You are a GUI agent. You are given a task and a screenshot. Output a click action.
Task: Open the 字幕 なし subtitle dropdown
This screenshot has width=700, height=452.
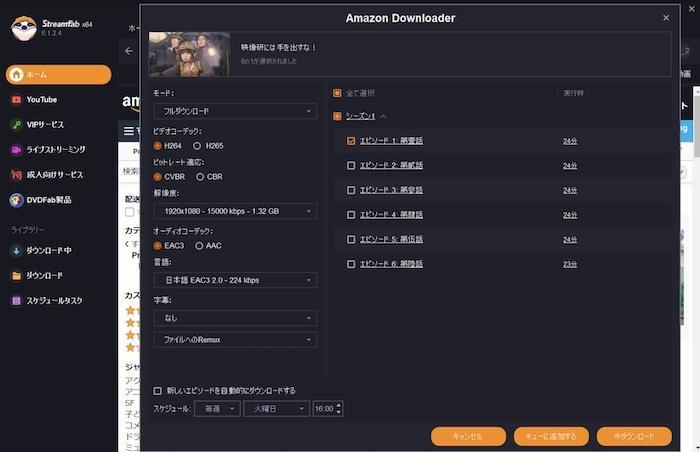[235, 318]
